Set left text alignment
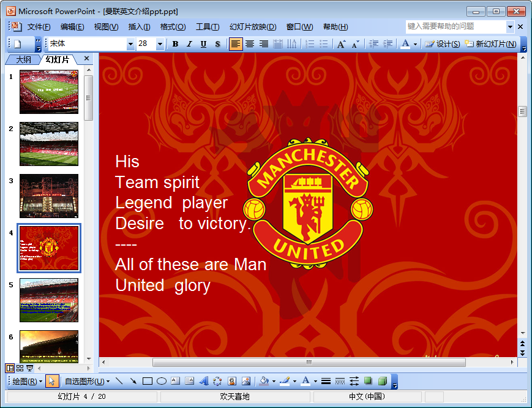 tap(236, 43)
